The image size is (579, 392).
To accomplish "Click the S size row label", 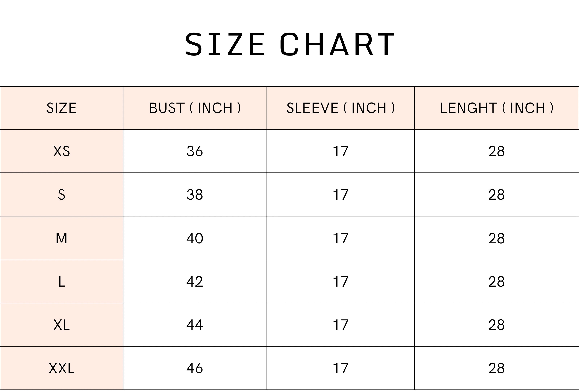I will coord(62,195).
